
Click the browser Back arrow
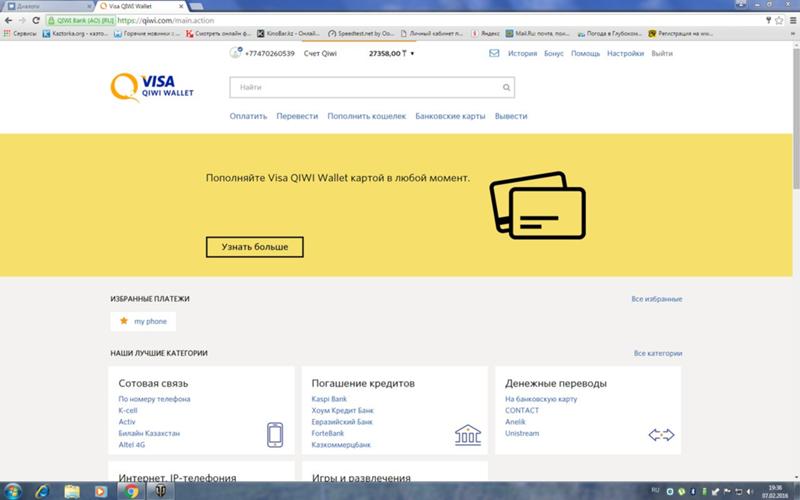coord(8,20)
